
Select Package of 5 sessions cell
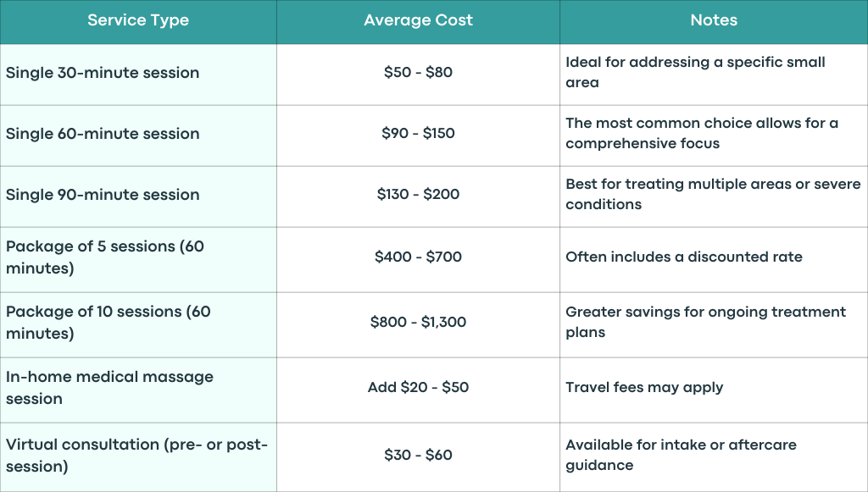coord(138,259)
